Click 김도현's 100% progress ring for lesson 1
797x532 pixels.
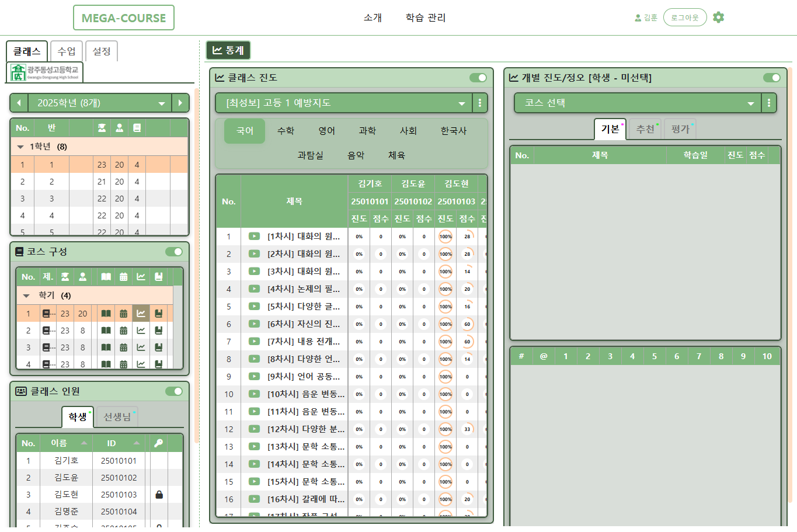[446, 236]
